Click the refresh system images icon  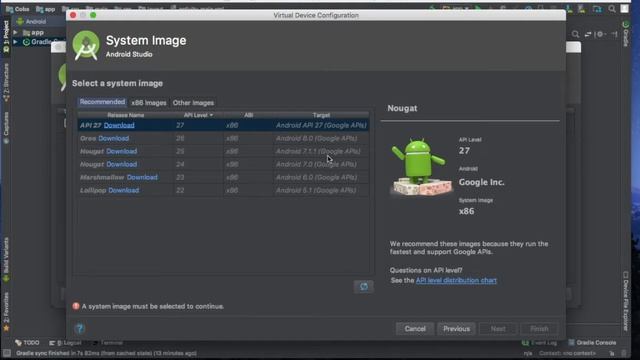363,287
